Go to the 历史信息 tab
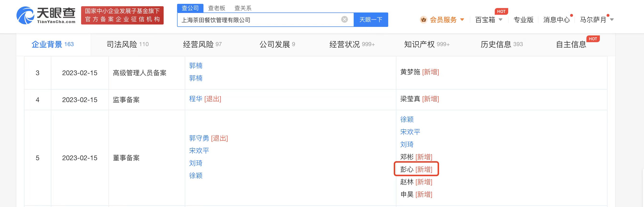This screenshot has width=644, height=207. tap(501, 44)
